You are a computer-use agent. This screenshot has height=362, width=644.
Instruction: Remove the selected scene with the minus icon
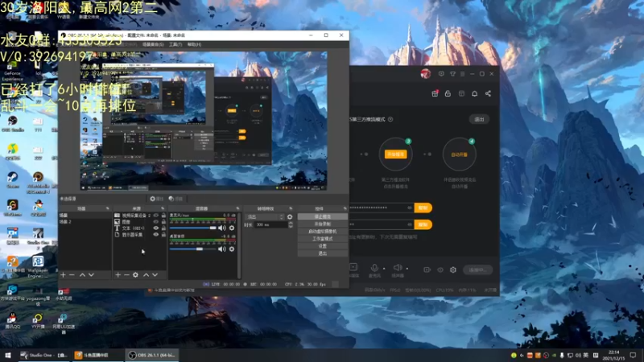[72, 274]
